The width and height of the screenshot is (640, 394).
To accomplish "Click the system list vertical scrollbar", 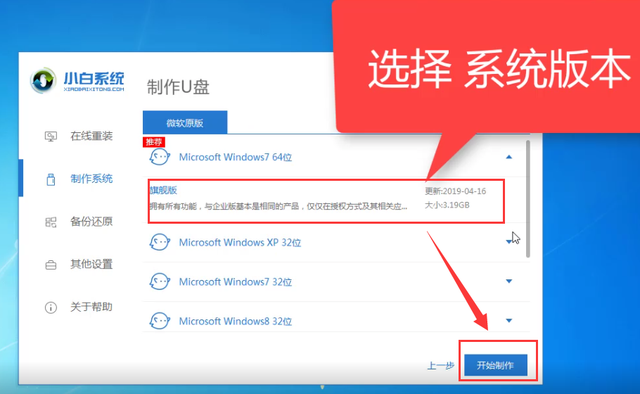I will coord(528,199).
